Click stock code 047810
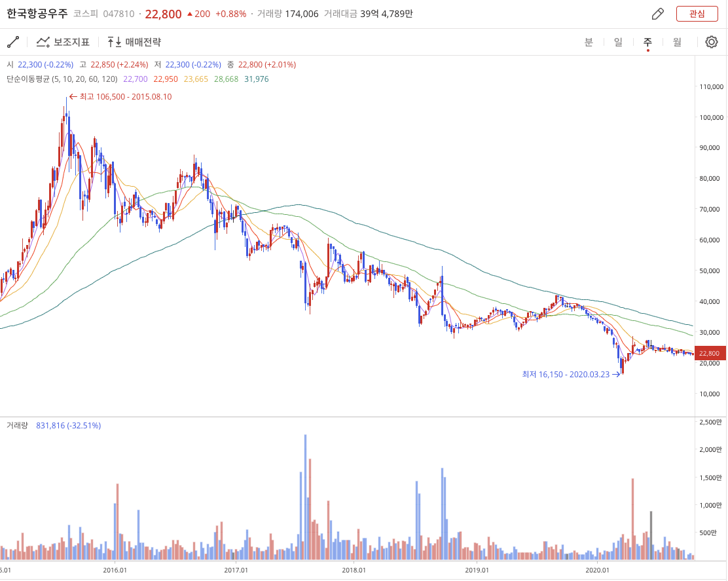Screen dimensions: 728x581 (118, 14)
